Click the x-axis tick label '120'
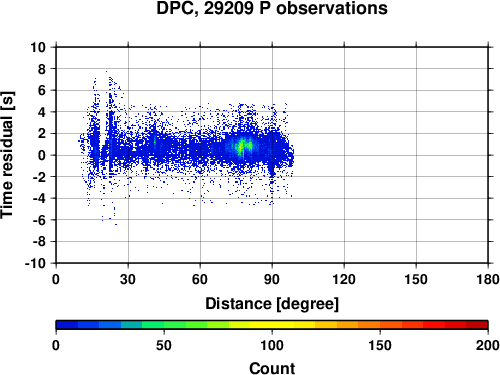 pos(344,279)
